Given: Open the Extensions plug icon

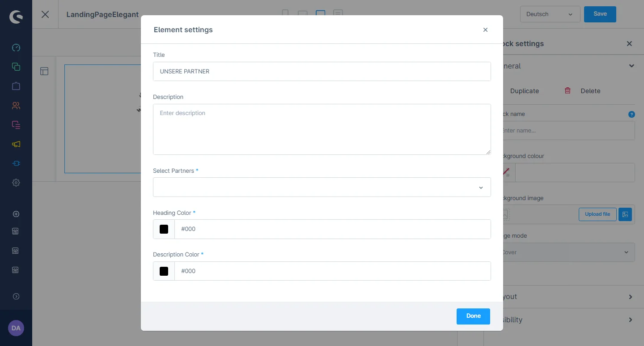Looking at the screenshot, I should coord(16,163).
